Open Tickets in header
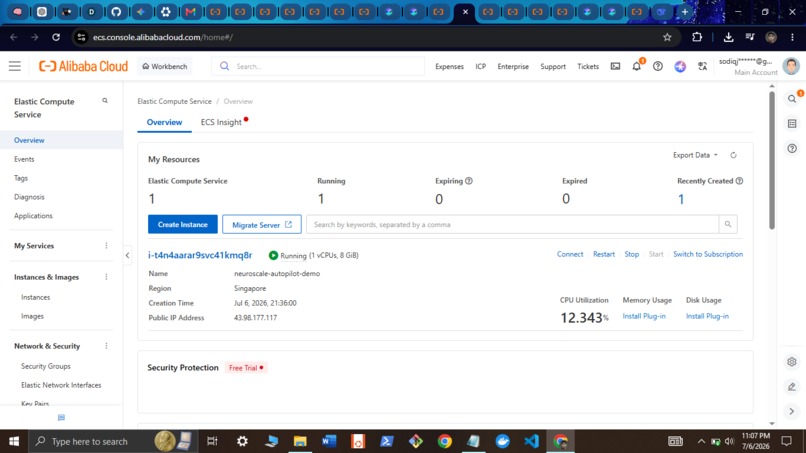 [x=588, y=66]
